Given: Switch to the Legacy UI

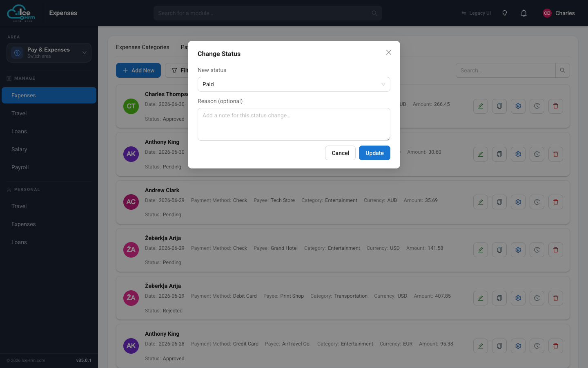Looking at the screenshot, I should (x=476, y=13).
